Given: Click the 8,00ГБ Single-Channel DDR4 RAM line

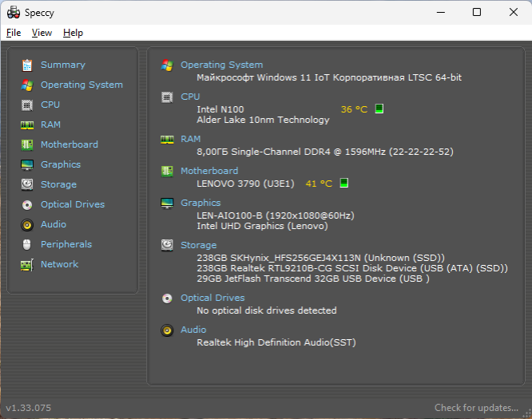Looking at the screenshot, I should click(x=325, y=152).
